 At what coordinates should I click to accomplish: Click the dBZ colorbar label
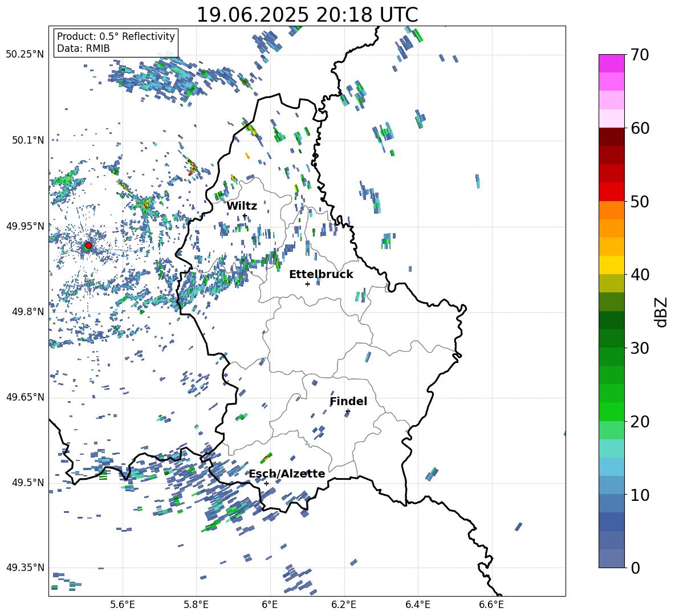tap(661, 312)
